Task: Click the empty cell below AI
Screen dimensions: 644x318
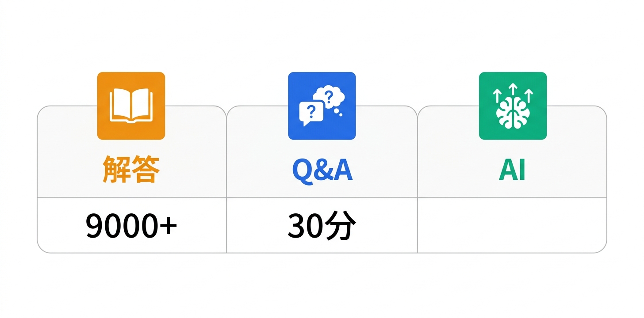Action: (512, 226)
